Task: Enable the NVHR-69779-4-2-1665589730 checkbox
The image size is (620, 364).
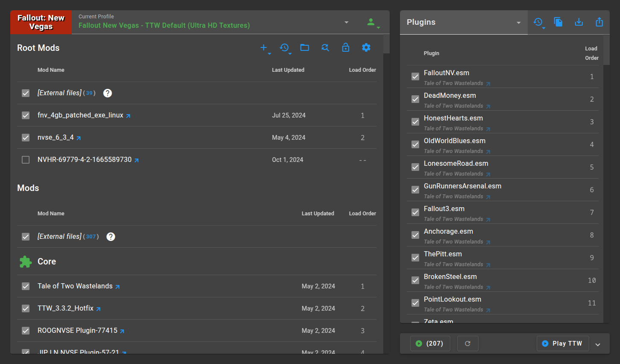Action: [x=26, y=160]
